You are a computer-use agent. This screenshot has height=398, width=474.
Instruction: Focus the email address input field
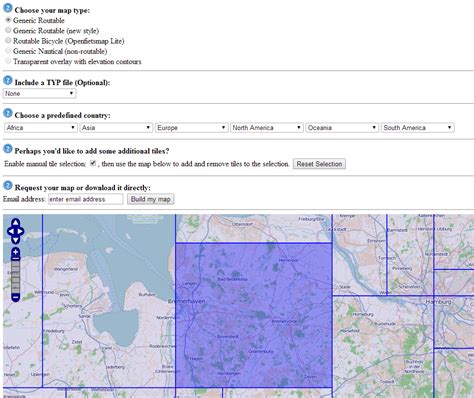coord(86,199)
